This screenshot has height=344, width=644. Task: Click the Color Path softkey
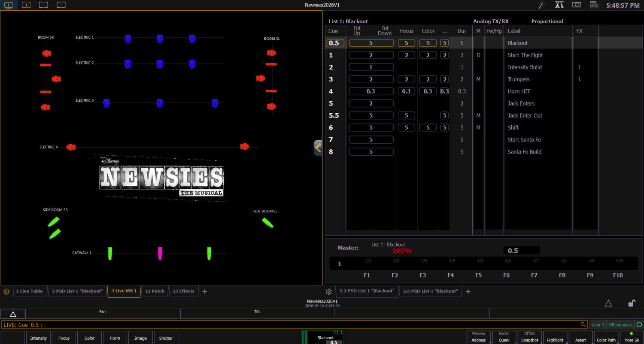click(606, 337)
